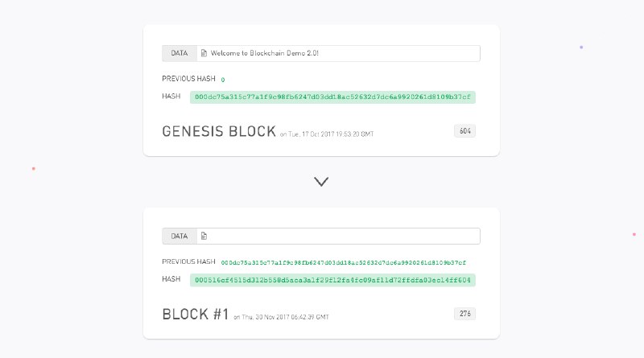The height and width of the screenshot is (358, 644).
Task: Click the HASH label in the Genesis block
Action: 171,96
